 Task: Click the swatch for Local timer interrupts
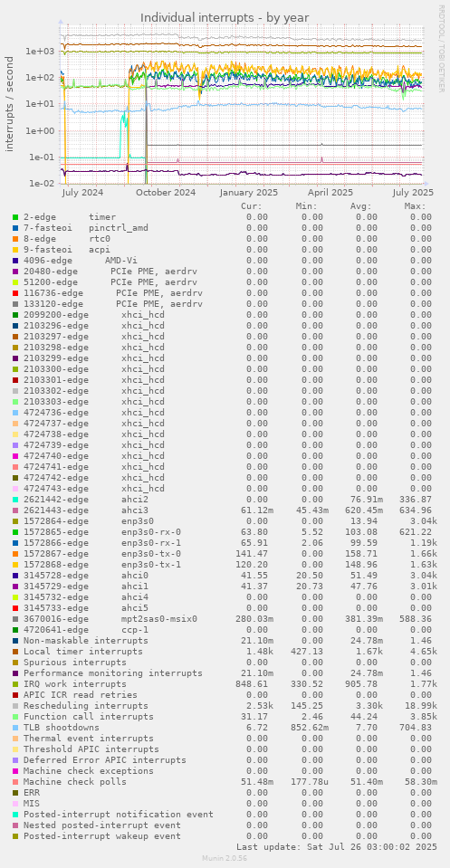pyautogui.click(x=15, y=652)
